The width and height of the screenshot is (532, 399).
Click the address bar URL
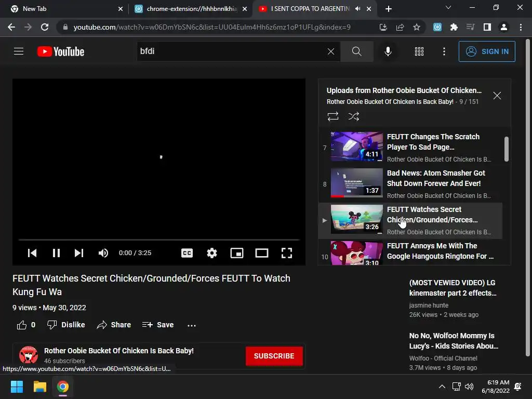click(212, 27)
